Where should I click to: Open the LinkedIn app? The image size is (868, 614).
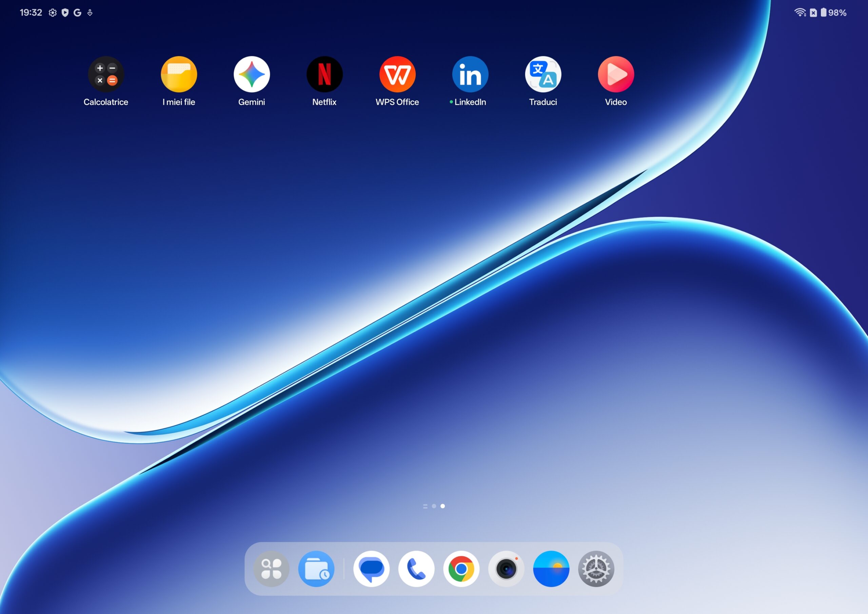[470, 74]
